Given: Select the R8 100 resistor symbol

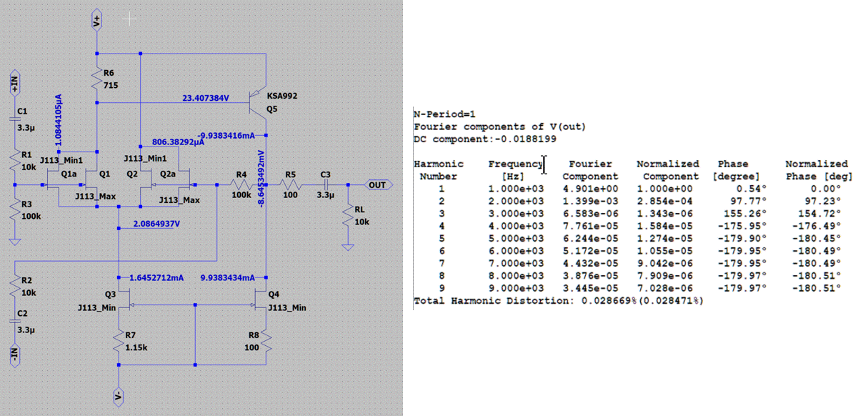Looking at the screenshot, I should tap(266, 342).
